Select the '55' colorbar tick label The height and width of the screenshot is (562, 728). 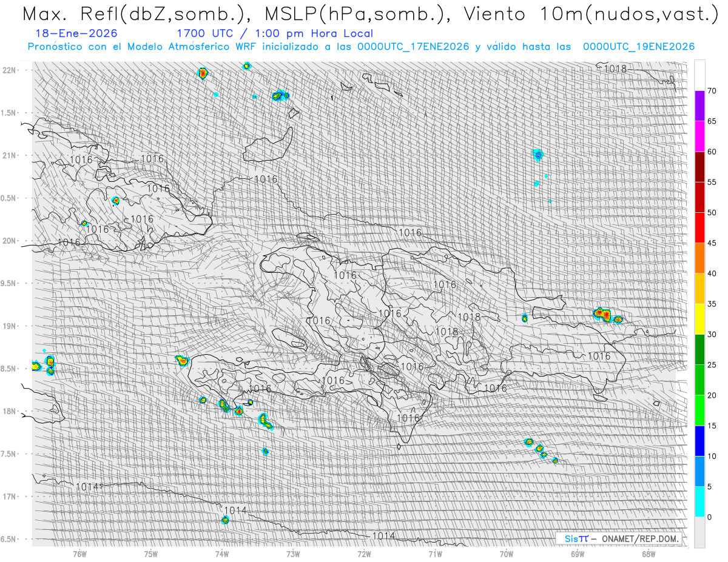point(712,182)
